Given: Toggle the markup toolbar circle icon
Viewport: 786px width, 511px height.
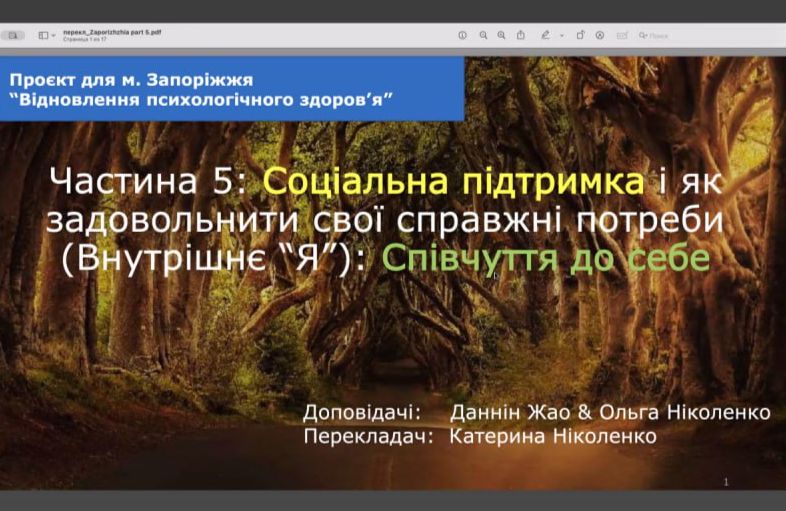Looking at the screenshot, I should coord(600,36).
